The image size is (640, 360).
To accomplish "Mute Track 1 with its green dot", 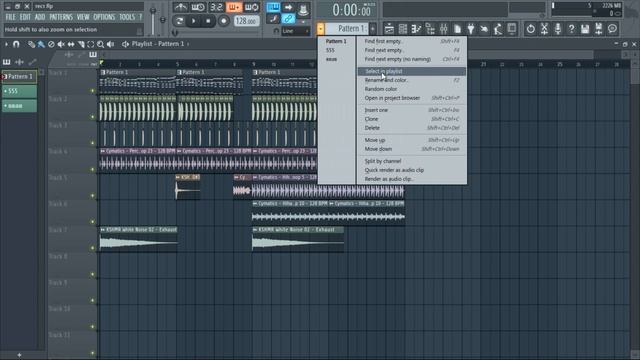I will 93,91.
